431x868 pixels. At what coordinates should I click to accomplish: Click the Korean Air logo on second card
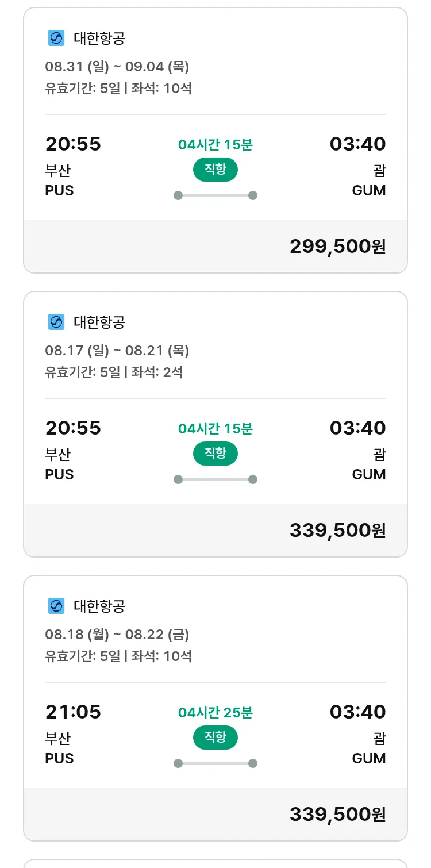(x=56, y=322)
